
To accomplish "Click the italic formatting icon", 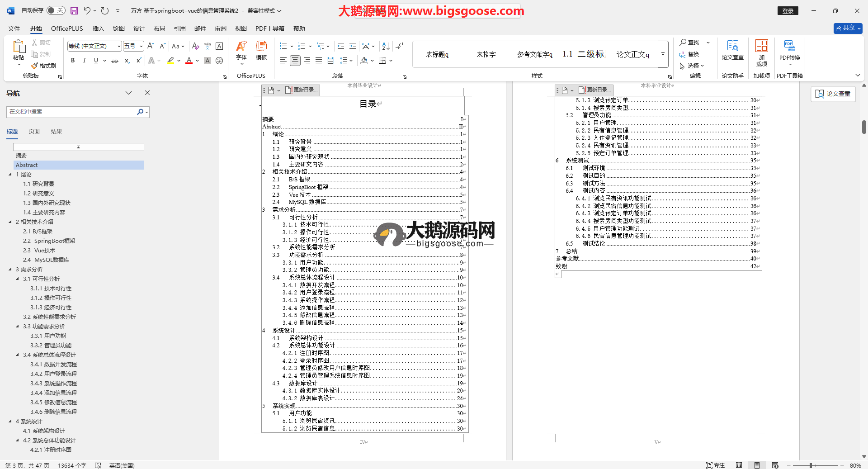I will click(x=84, y=61).
